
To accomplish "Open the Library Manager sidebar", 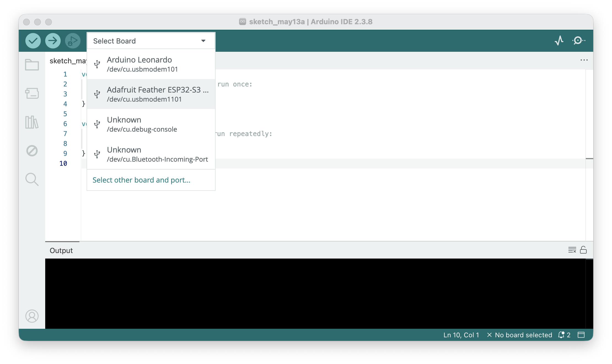I will click(x=32, y=122).
